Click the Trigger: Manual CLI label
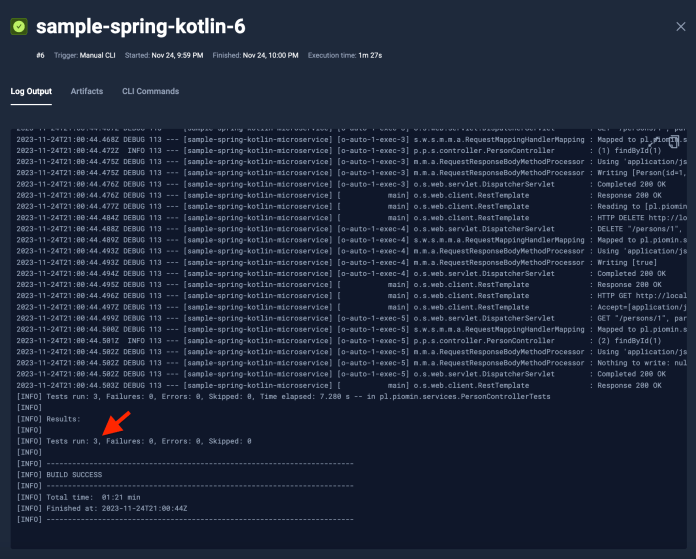Screen dimensions: 696x559 click(x=85, y=56)
